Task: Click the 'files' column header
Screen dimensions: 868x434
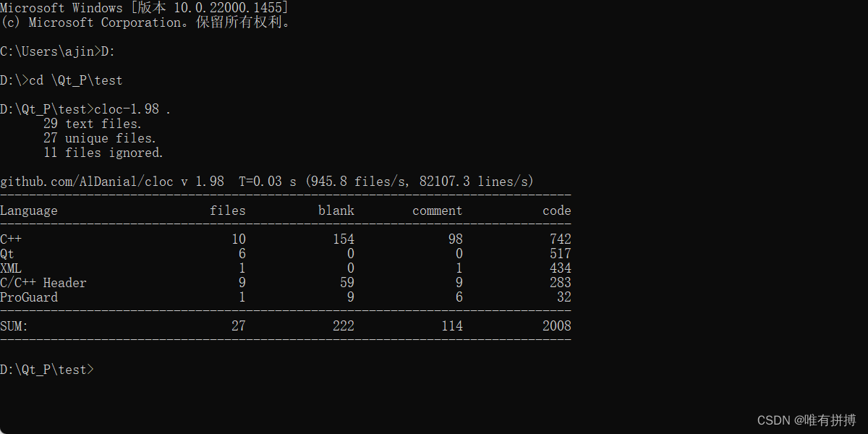Action: (228, 210)
